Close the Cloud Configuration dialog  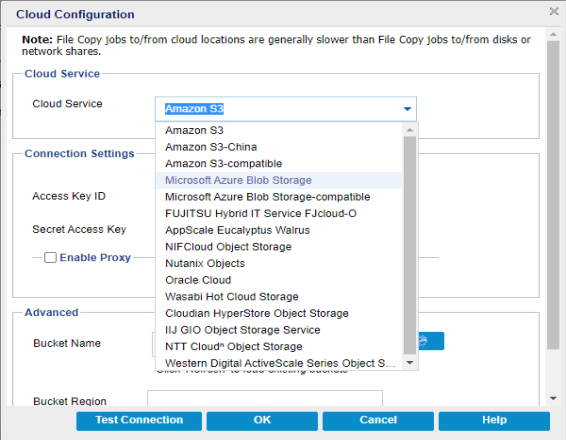point(554,11)
